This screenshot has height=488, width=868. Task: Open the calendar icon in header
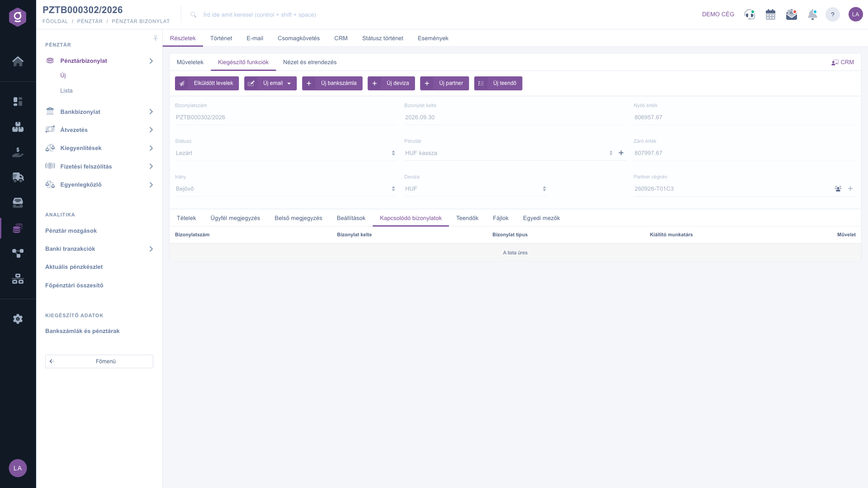click(x=770, y=14)
